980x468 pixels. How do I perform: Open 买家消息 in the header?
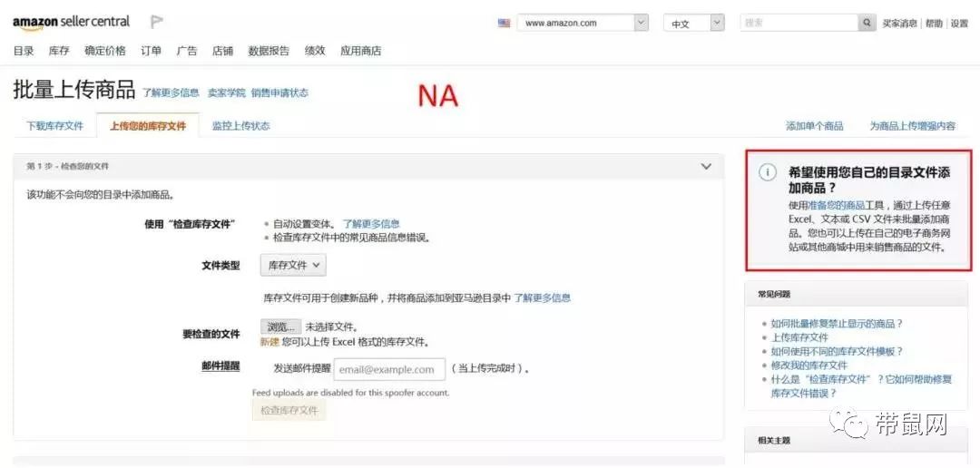(899, 23)
